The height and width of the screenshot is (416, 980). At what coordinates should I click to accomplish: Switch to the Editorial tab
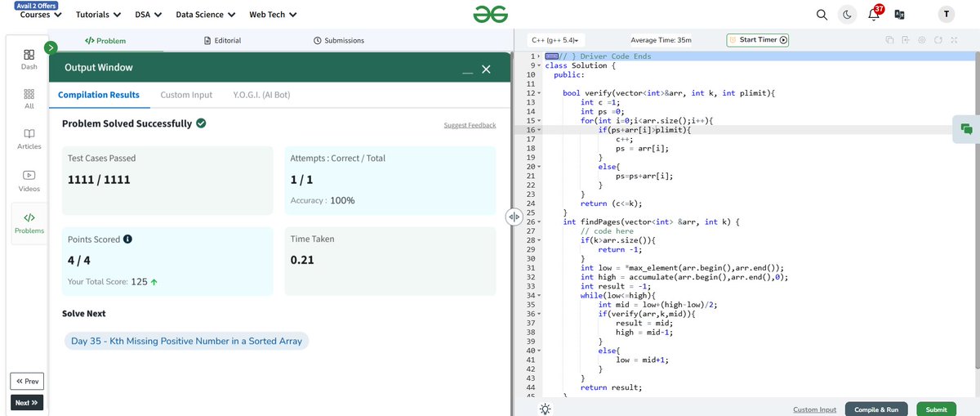221,40
